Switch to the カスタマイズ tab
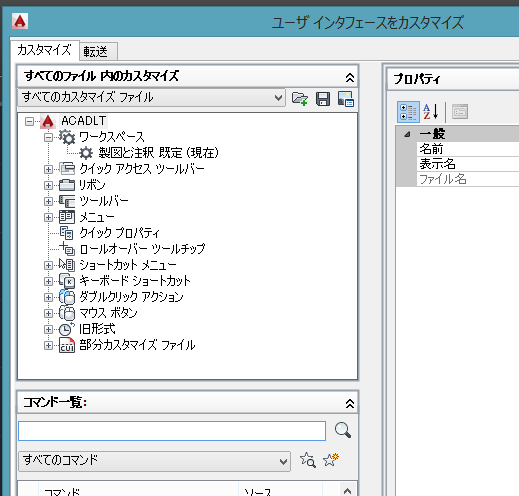This screenshot has width=519, height=496. tap(44, 50)
